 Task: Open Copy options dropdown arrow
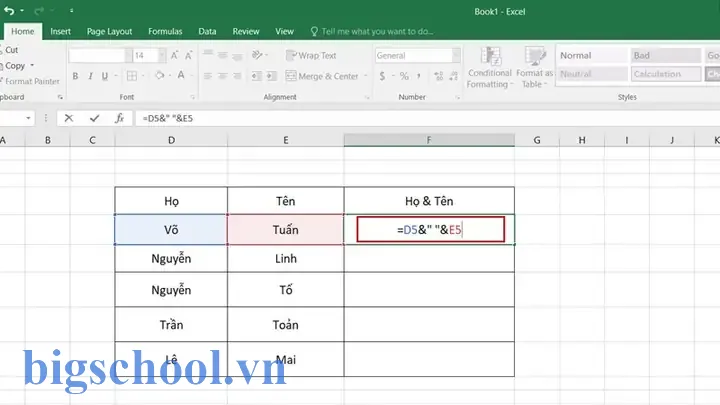coord(32,66)
